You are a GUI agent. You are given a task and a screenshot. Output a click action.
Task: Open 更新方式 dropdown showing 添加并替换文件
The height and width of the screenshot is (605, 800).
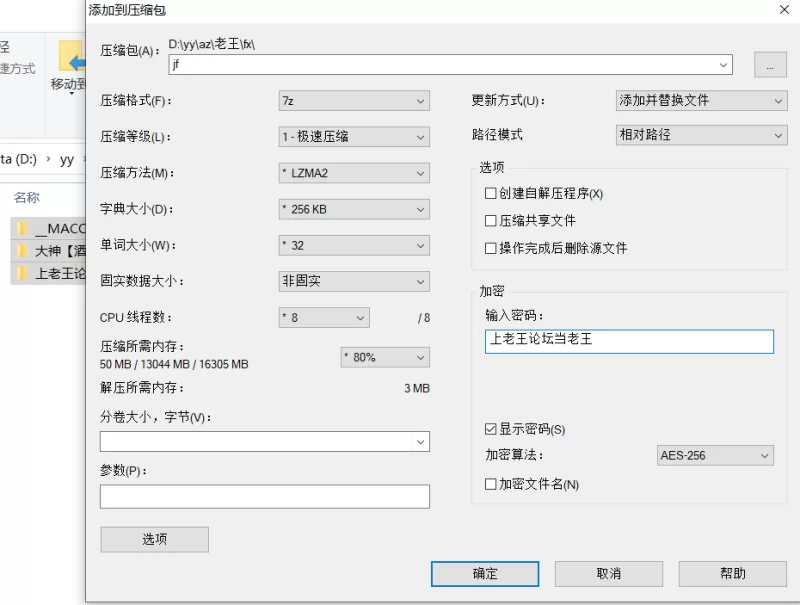pyautogui.click(x=702, y=100)
